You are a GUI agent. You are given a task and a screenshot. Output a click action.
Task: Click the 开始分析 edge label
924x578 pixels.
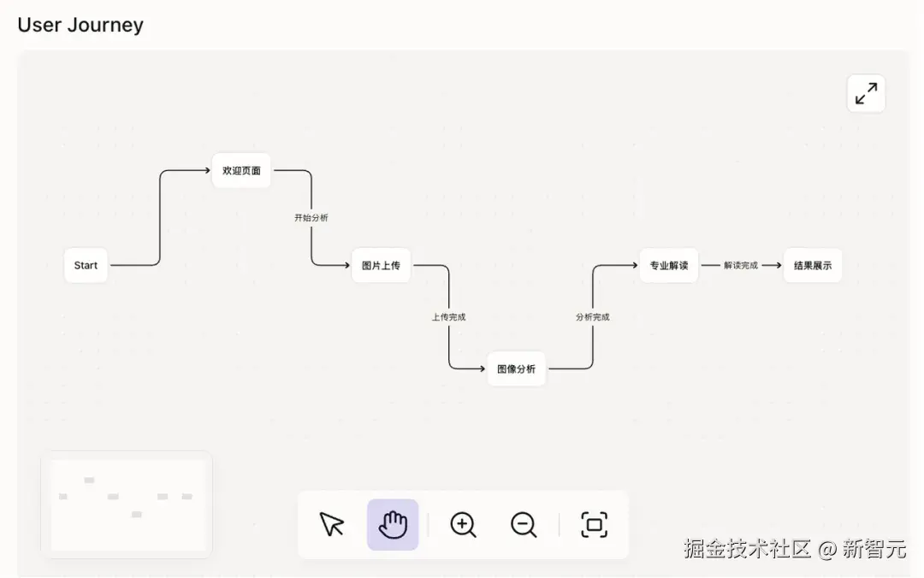[310, 217]
